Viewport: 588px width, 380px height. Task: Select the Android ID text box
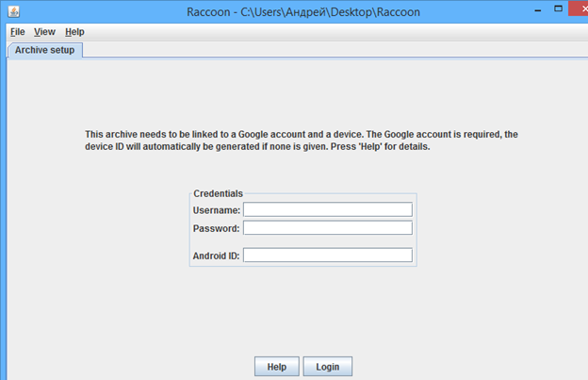[x=327, y=255]
